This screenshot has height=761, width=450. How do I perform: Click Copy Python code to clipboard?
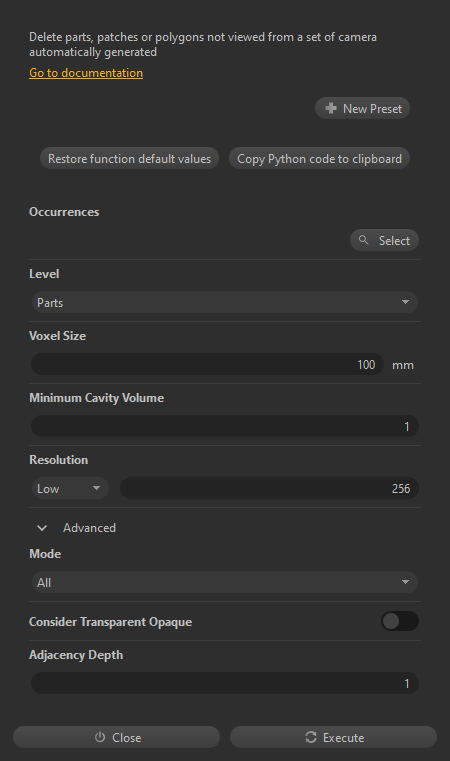click(319, 159)
